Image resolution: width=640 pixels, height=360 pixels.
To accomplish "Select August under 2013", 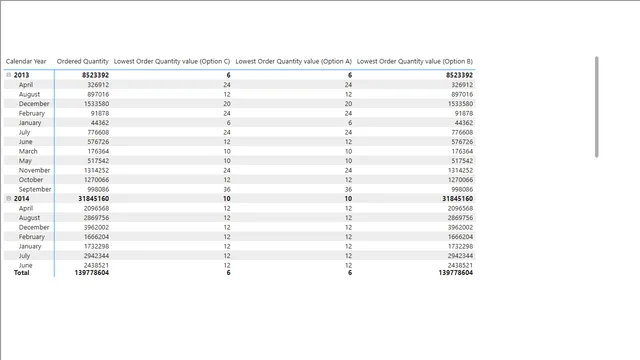I will click(x=29, y=94).
